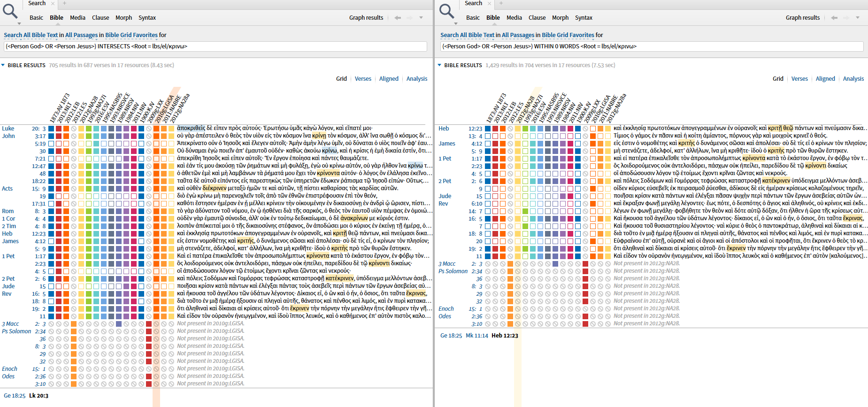Screen dimensions: 868x407
Task: Switch to Clause search tab in right panel
Action: pyautogui.click(x=537, y=18)
